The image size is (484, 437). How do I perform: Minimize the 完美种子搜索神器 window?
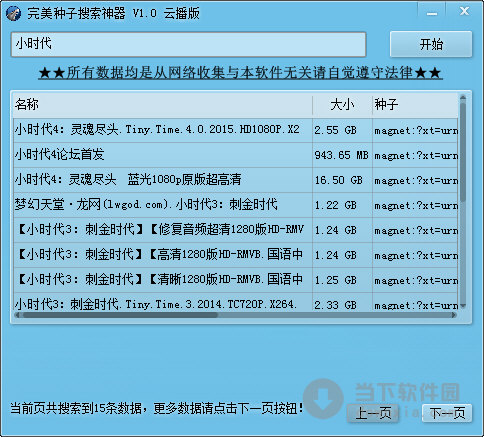432,13
